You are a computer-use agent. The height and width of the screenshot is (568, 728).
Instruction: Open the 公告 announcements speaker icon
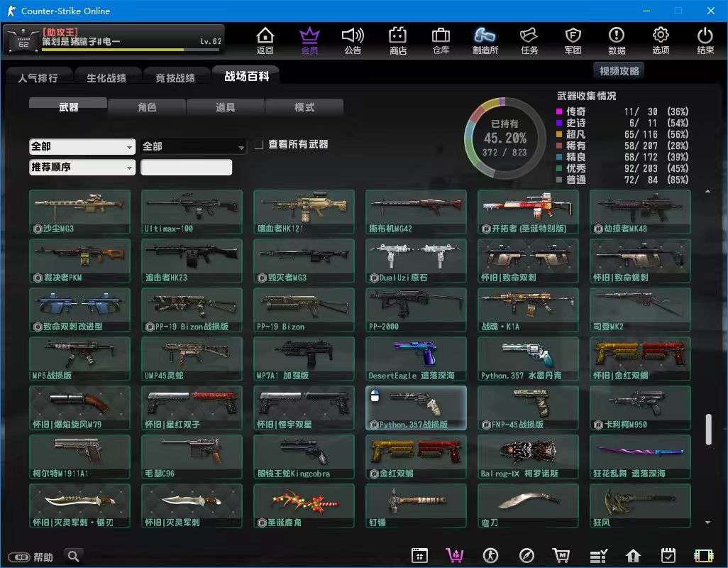point(353,40)
